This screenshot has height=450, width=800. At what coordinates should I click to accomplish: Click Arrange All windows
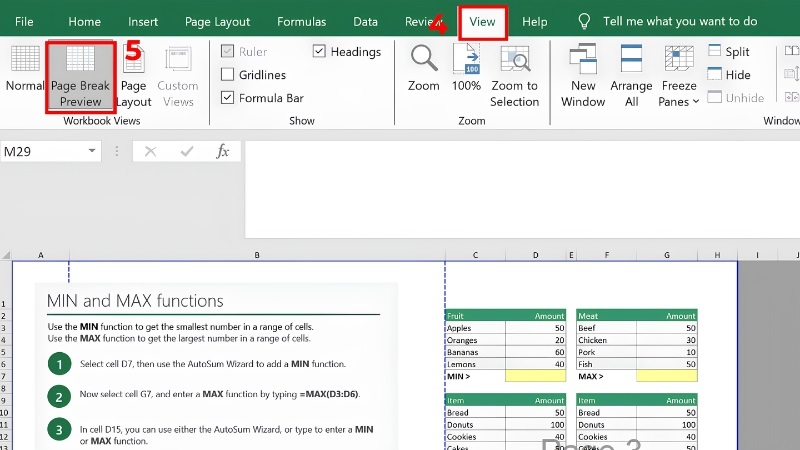[x=631, y=77]
